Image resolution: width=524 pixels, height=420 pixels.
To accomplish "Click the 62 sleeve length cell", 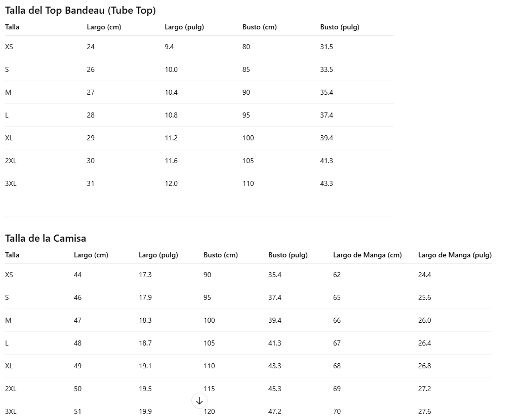I will 337,275.
